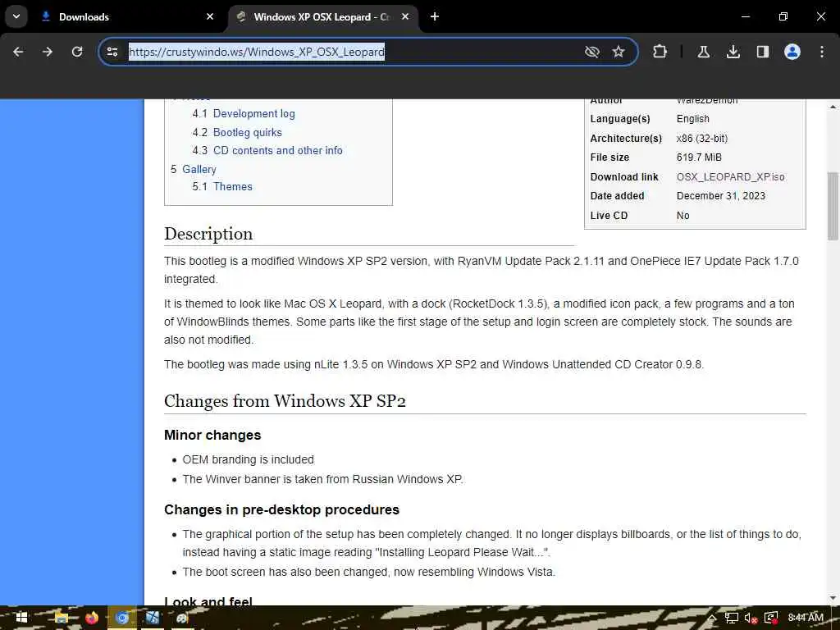Screen dimensions: 840x630
Task: Expand the tab search dropdown arrow
Action: pos(16,16)
